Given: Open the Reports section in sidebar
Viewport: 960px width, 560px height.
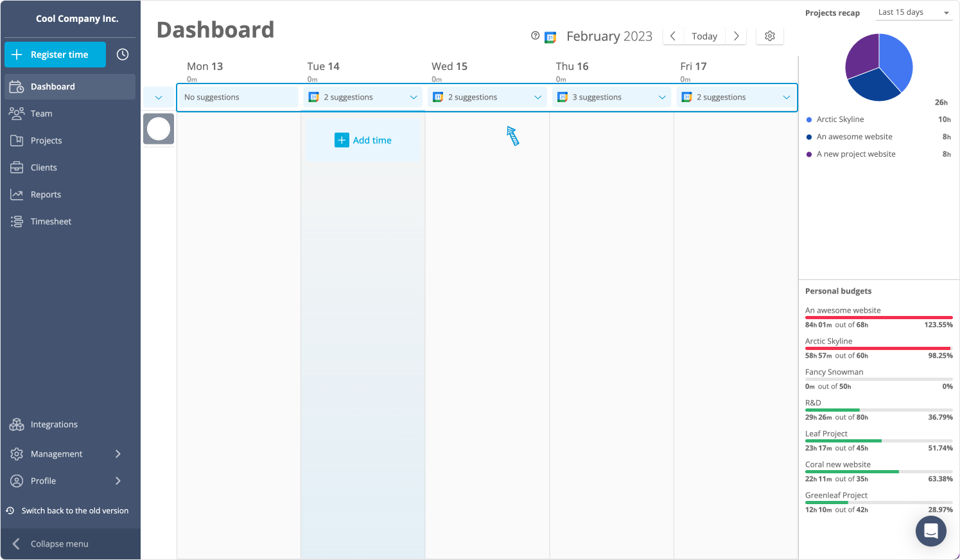Looking at the screenshot, I should pyautogui.click(x=46, y=195).
